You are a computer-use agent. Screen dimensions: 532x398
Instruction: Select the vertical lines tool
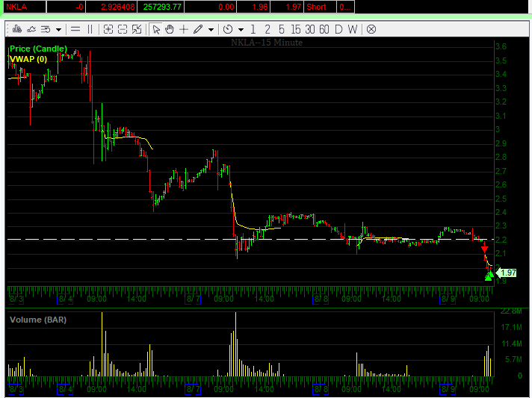(90, 29)
